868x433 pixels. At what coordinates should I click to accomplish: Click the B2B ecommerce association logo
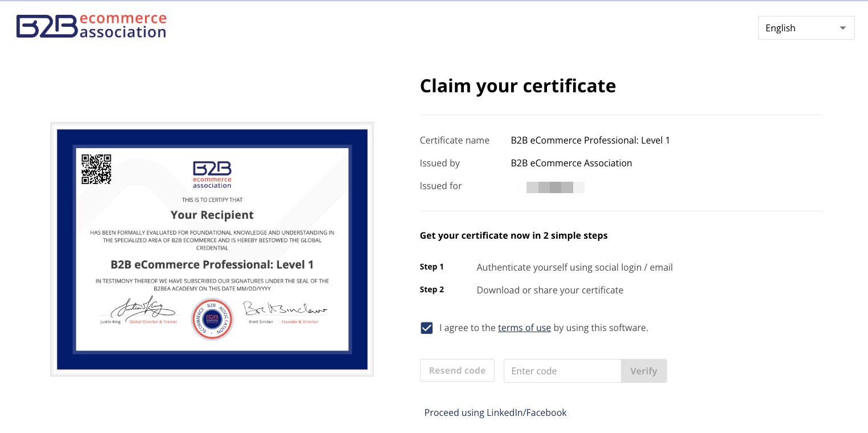[91, 26]
